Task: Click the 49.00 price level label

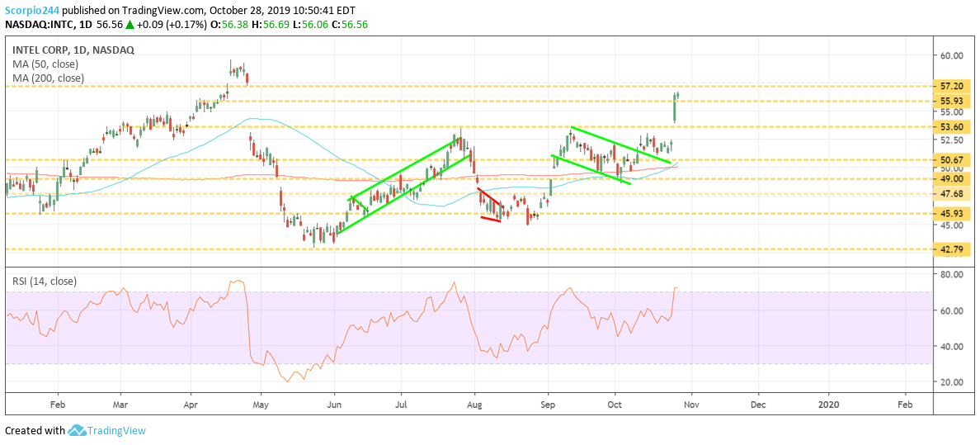Action: [x=950, y=179]
